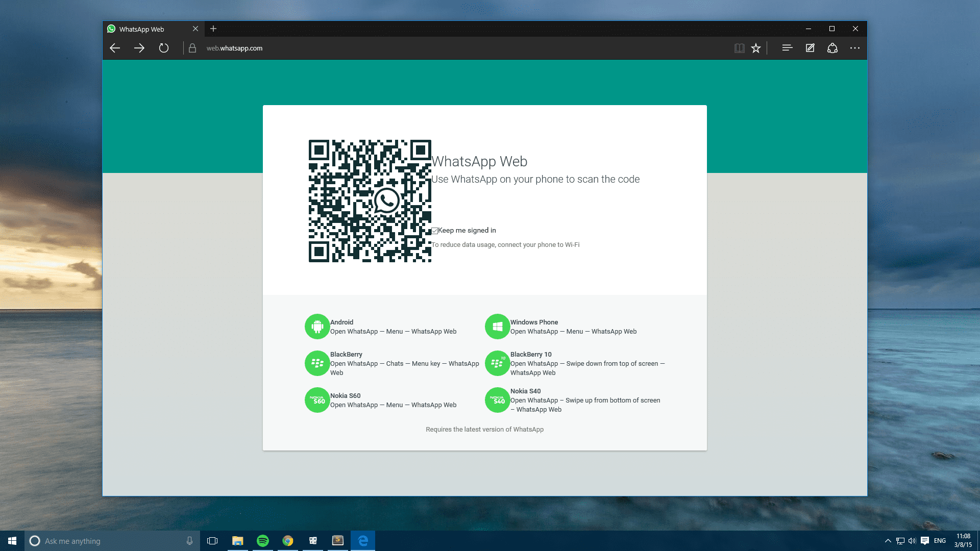Click the Windows Phone device icon
This screenshot has height=551, width=980.
[x=498, y=327]
